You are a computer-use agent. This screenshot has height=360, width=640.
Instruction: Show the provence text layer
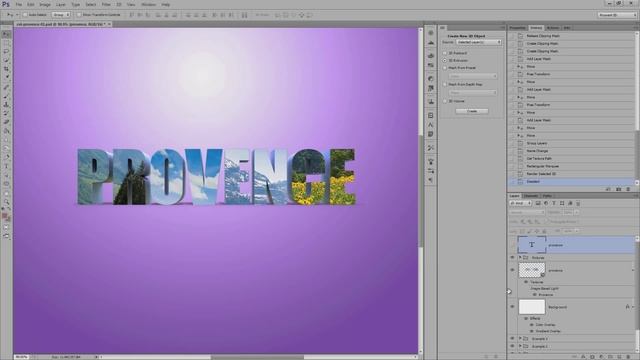pyautogui.click(x=512, y=245)
